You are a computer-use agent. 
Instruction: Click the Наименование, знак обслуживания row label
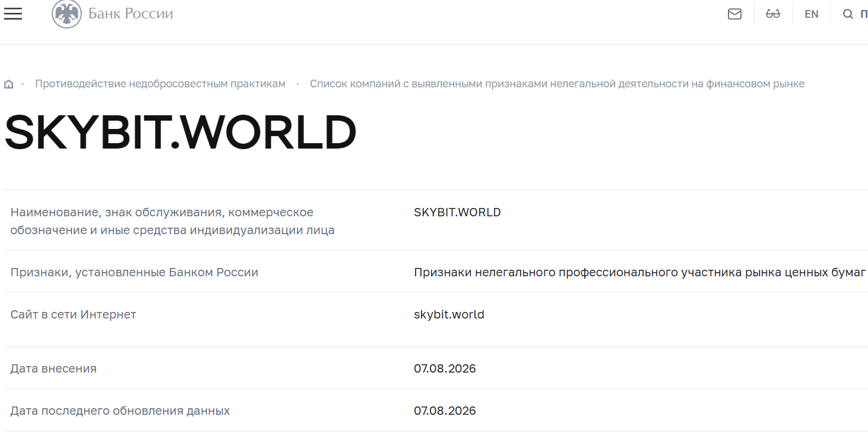coord(172,221)
